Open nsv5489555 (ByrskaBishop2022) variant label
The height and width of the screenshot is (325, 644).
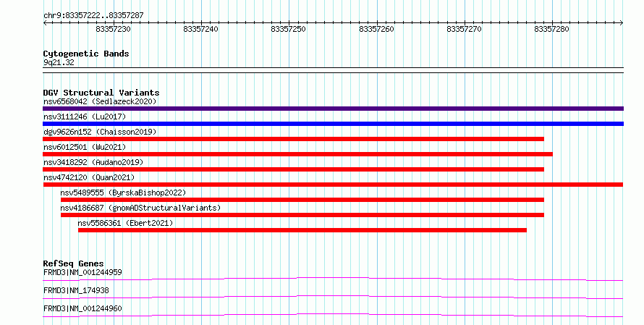pyautogui.click(x=123, y=193)
